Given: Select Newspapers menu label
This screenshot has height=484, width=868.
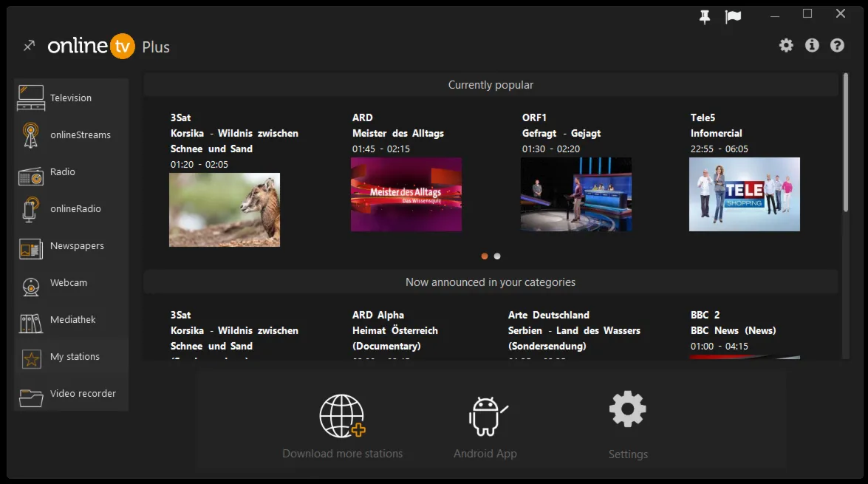Looking at the screenshot, I should point(77,246).
